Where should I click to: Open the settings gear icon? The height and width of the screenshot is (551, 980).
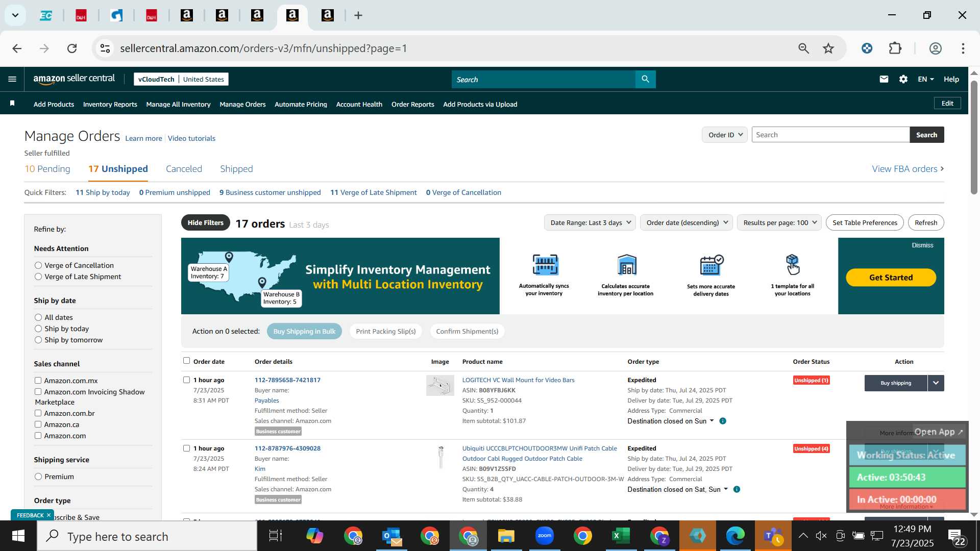(x=903, y=79)
